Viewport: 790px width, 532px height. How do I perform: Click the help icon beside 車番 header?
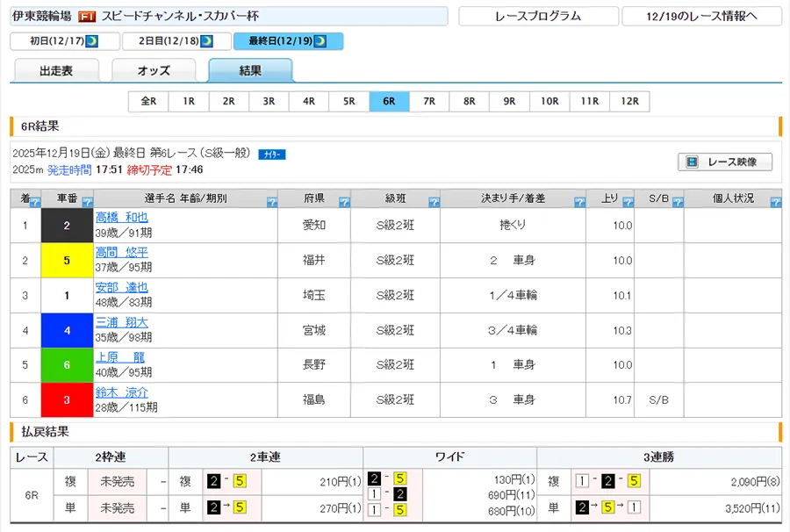86,202
